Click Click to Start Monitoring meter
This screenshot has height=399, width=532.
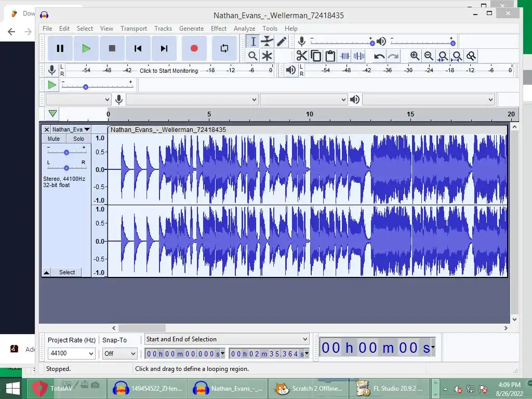[x=169, y=71]
